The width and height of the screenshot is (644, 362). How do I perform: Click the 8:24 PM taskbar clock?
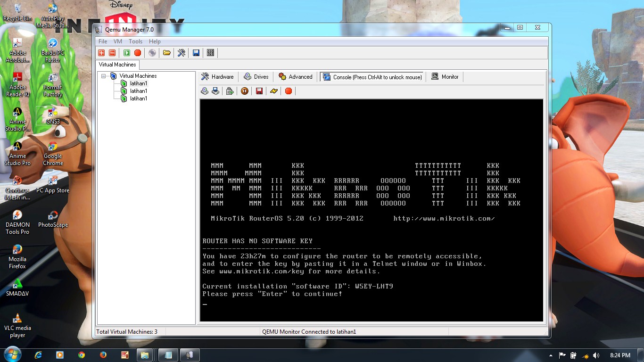pos(619,355)
